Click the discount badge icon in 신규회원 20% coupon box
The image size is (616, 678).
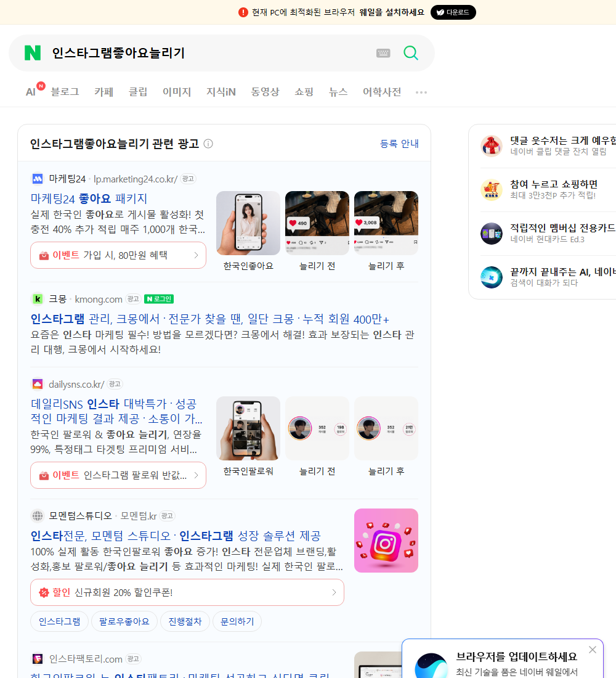coord(44,592)
